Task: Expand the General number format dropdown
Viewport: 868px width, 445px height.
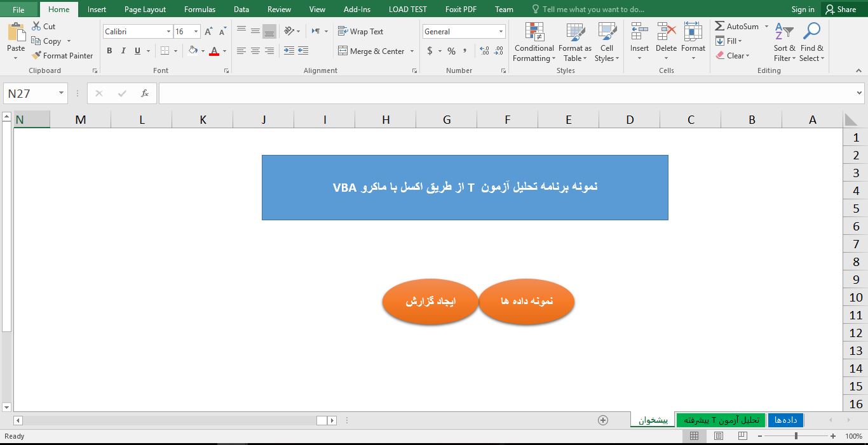Action: [x=501, y=32]
